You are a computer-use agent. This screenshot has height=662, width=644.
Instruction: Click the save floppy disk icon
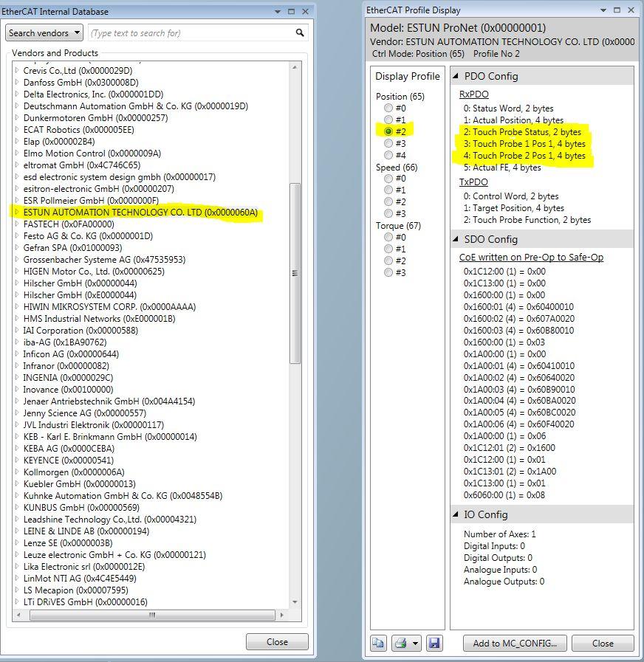pyautogui.click(x=434, y=643)
